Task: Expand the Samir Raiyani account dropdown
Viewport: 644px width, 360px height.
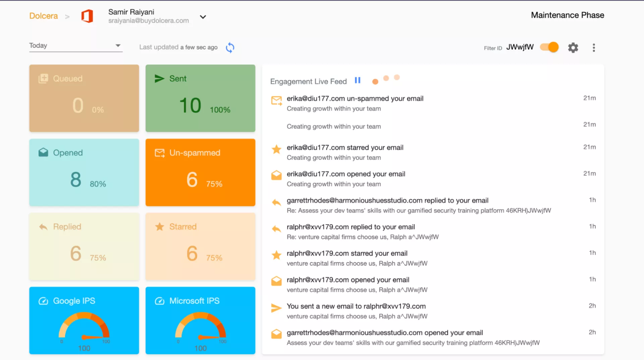Action: coord(203,17)
